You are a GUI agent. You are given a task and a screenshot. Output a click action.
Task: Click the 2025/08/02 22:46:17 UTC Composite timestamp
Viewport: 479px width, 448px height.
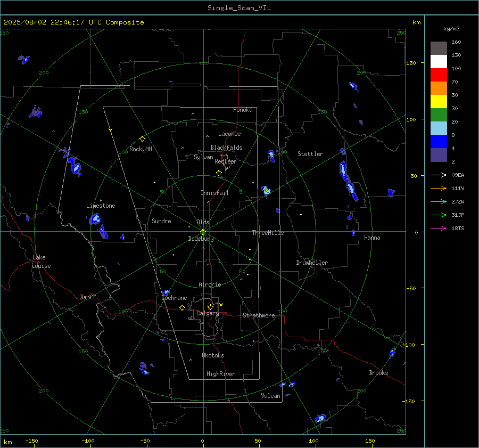click(74, 22)
